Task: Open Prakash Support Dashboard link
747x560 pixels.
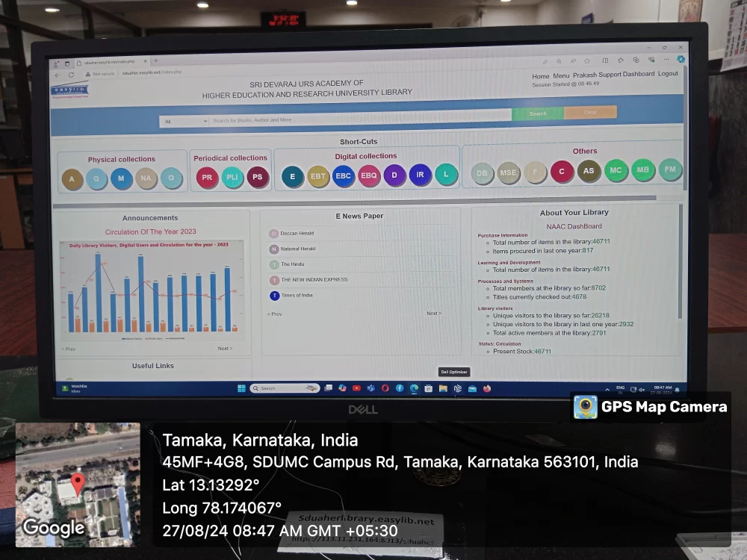Action: click(x=613, y=74)
